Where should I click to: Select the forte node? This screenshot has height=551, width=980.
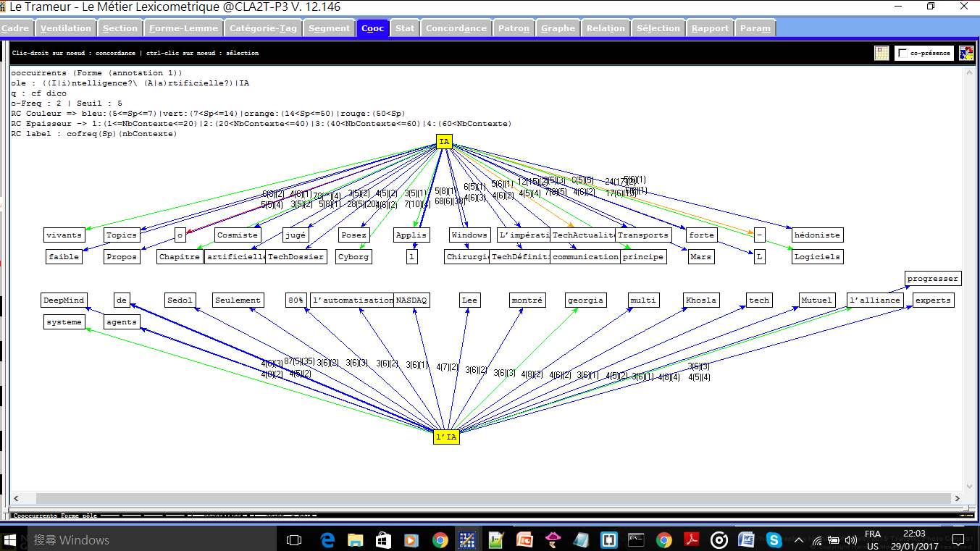pos(701,235)
